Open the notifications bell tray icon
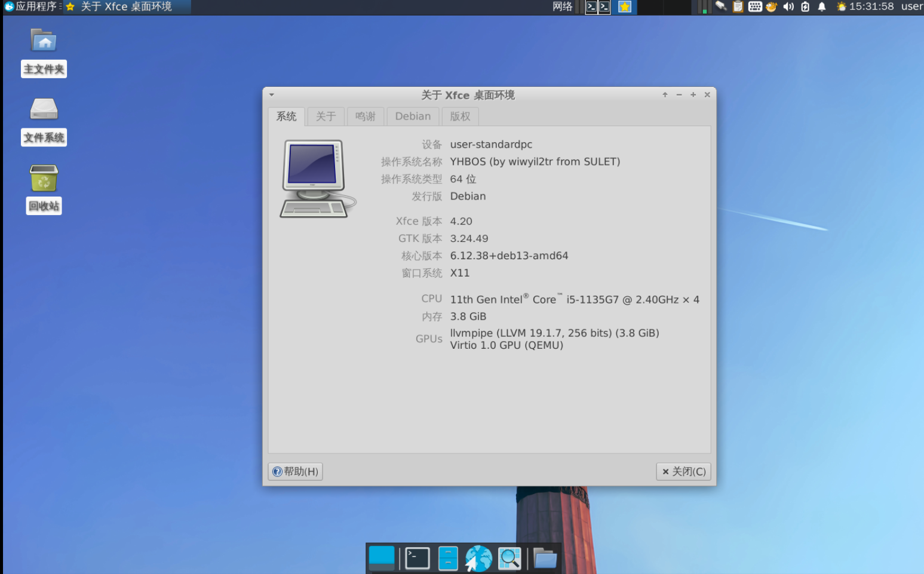The width and height of the screenshot is (924, 574). (x=822, y=7)
